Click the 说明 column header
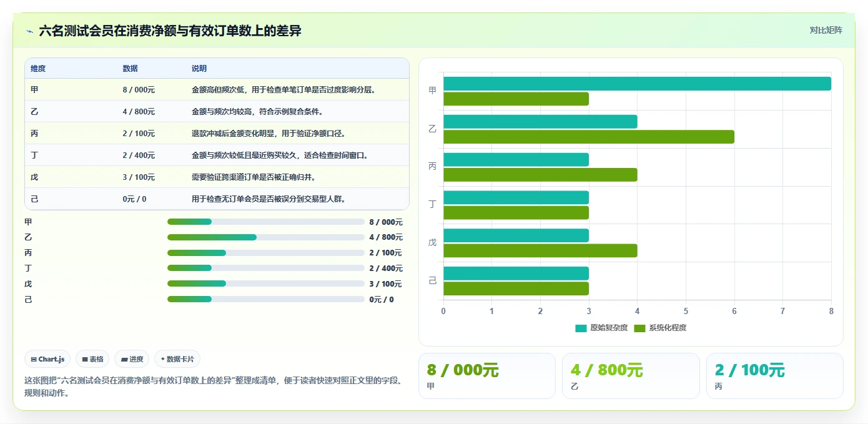 tap(199, 69)
